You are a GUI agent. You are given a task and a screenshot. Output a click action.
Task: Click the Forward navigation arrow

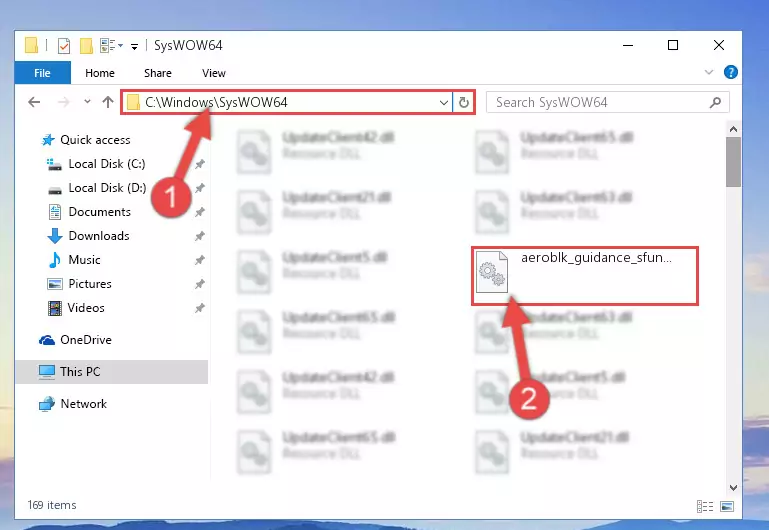tap(63, 102)
